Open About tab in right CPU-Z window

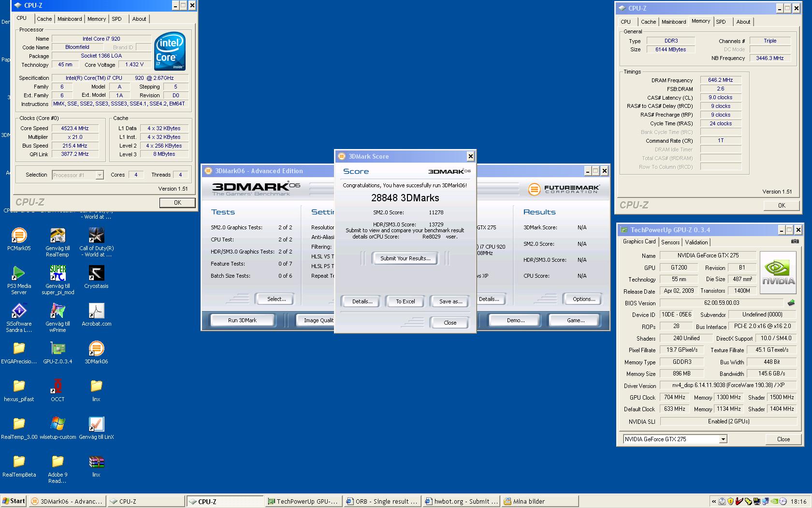click(x=743, y=22)
